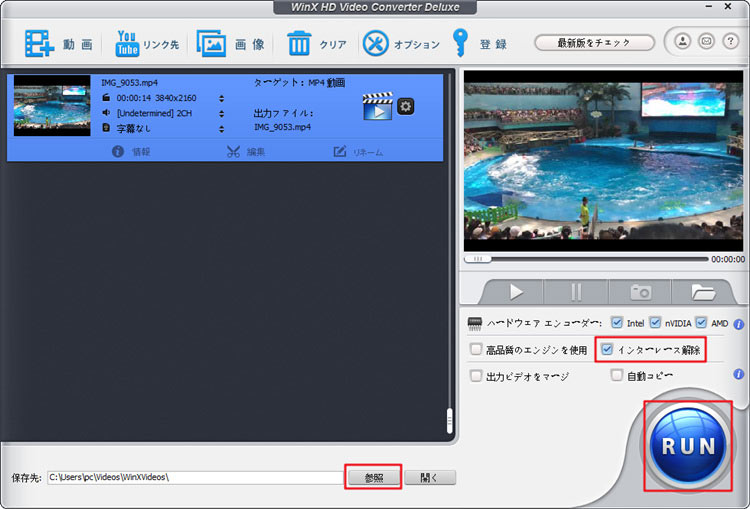
Task: Click the preview seek slider handle
Action: point(478,259)
